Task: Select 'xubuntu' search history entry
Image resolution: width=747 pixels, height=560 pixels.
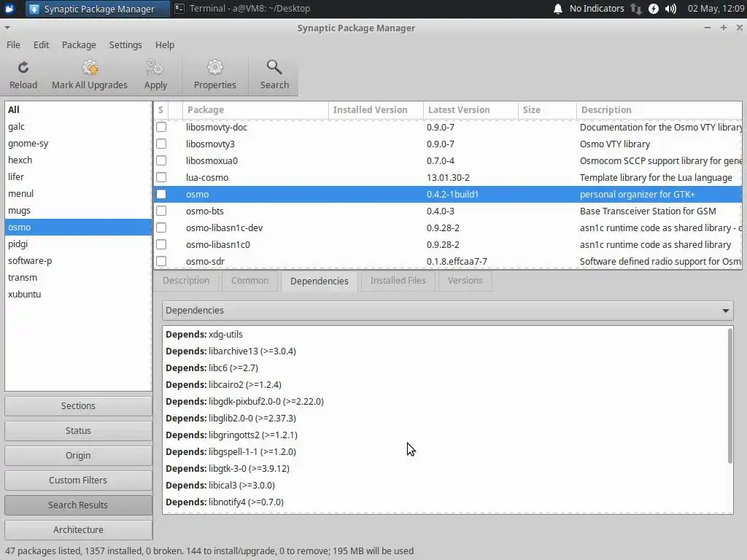Action: point(78,295)
